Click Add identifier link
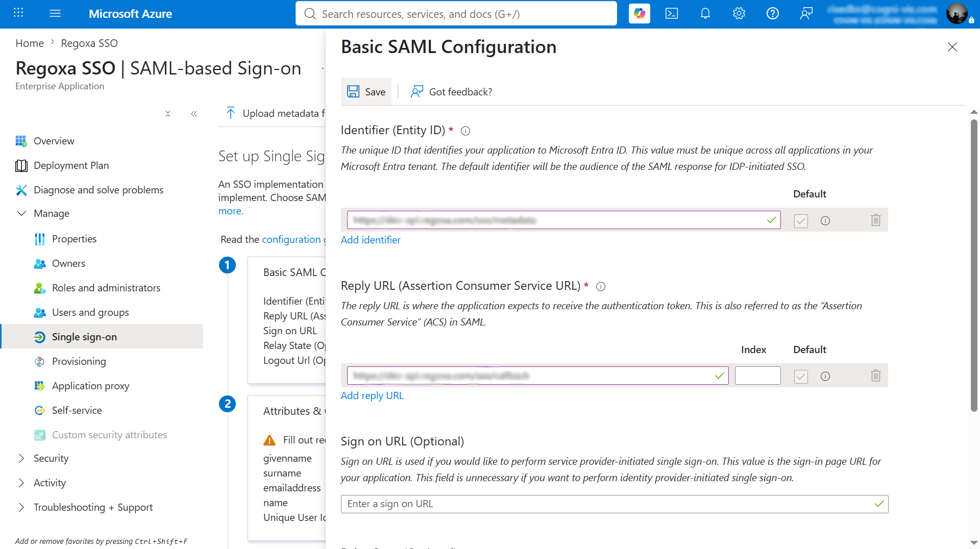This screenshot has height=549, width=980. pos(371,240)
